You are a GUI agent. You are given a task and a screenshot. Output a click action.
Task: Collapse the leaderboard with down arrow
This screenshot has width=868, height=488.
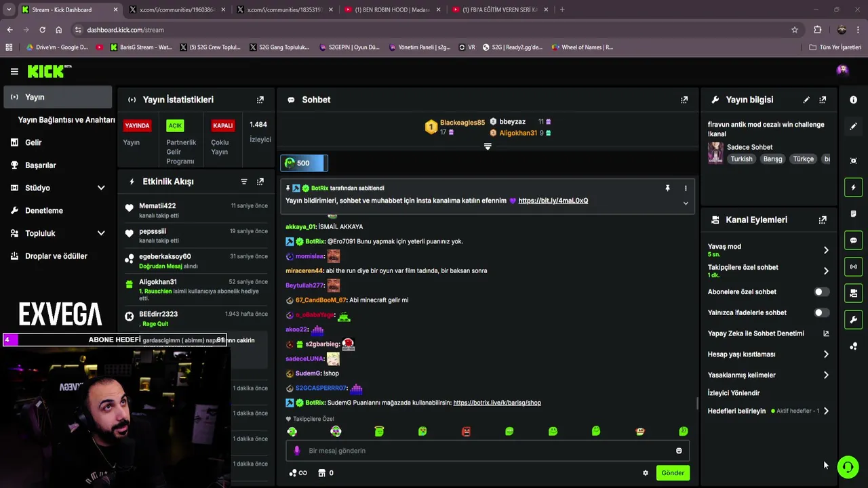click(x=488, y=146)
